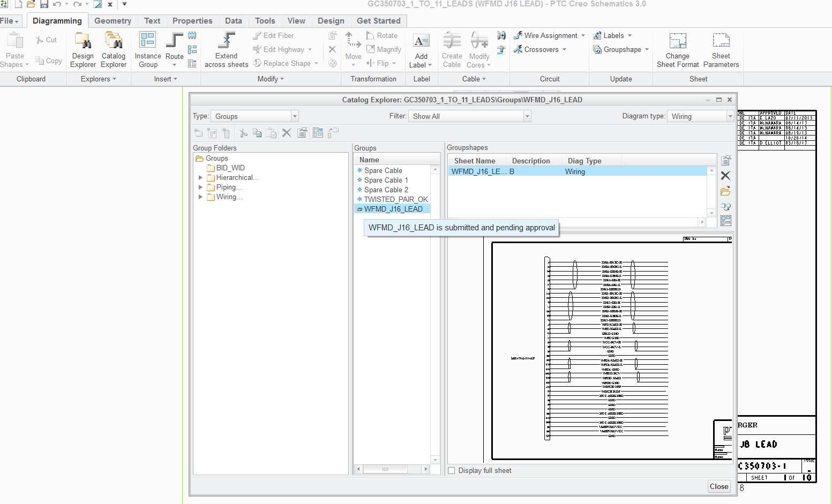
Task: Save the schematic using the floppy icon
Action: click(x=44, y=4)
